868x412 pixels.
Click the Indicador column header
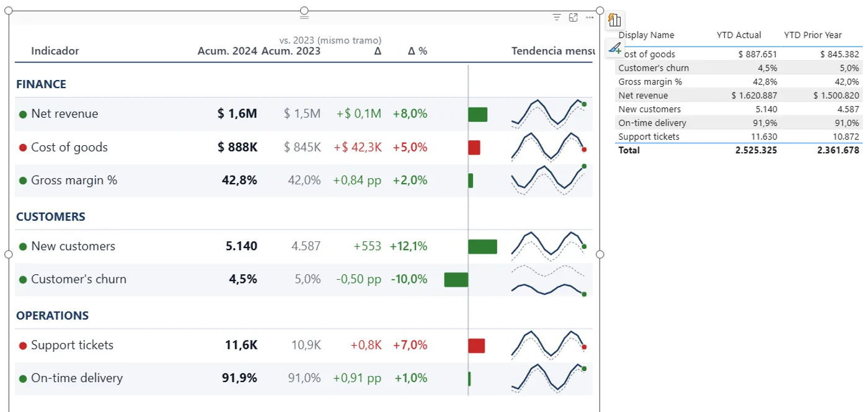point(55,51)
